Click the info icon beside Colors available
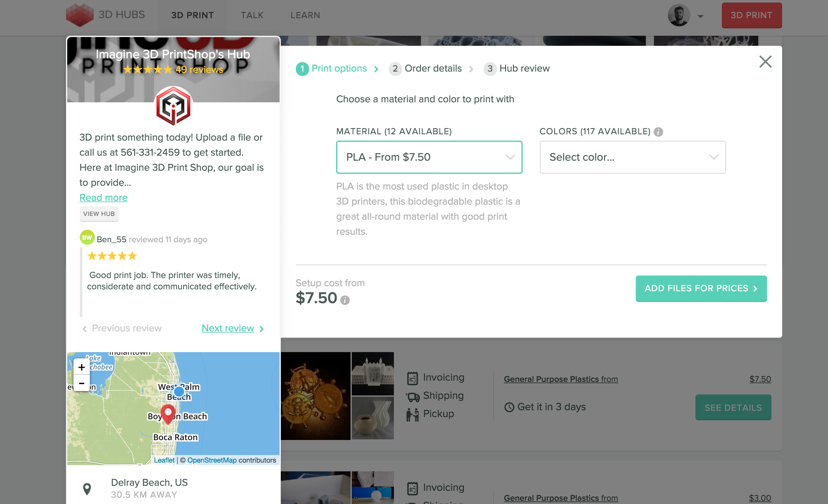 tap(658, 131)
